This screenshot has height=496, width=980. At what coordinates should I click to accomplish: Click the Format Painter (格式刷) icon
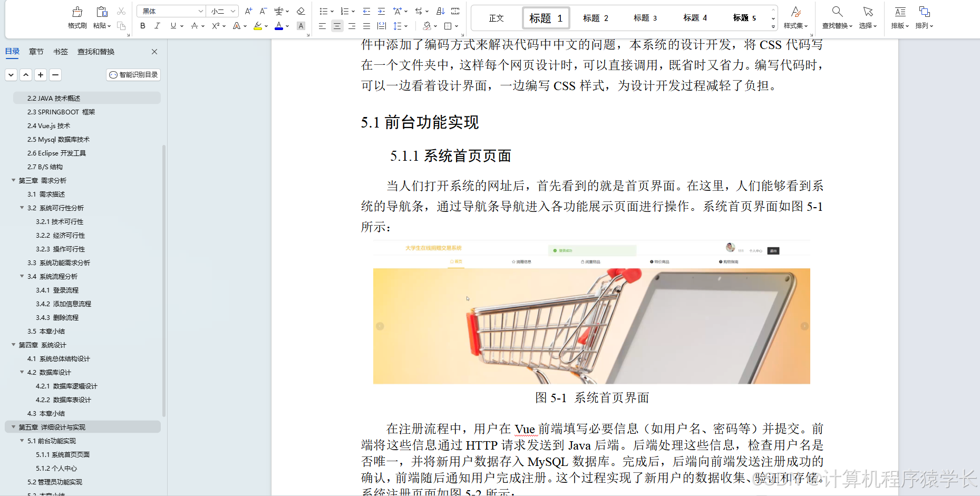click(77, 12)
